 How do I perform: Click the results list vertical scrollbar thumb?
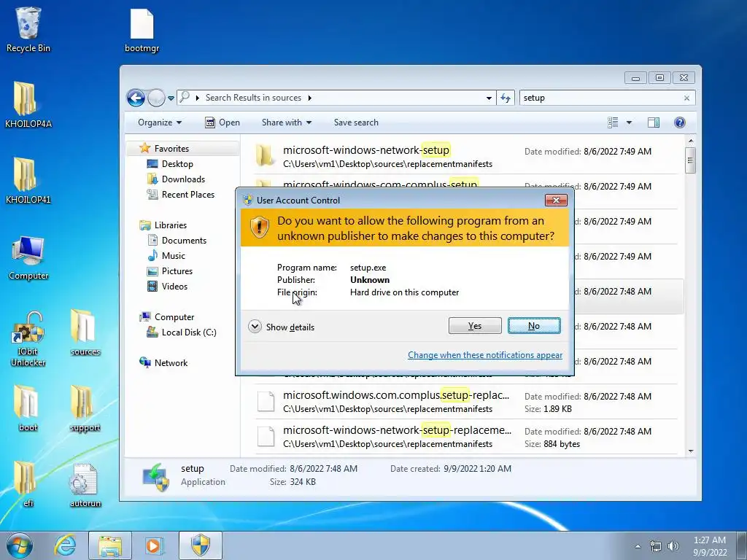point(690,160)
